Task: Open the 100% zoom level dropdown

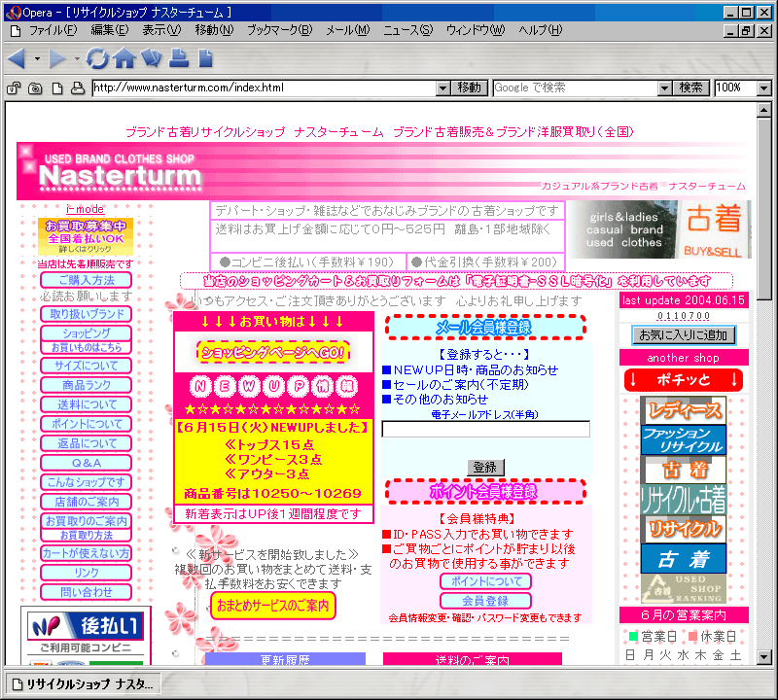Action: [764, 88]
